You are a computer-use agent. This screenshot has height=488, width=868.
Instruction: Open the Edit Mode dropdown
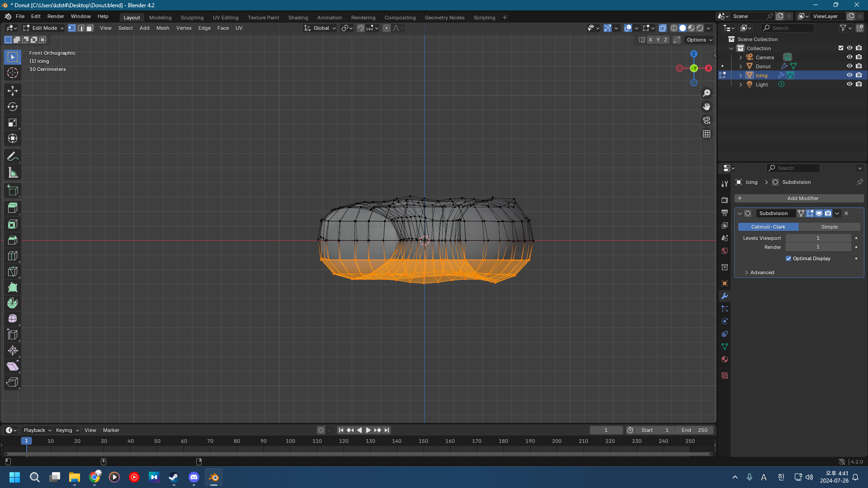pos(44,28)
